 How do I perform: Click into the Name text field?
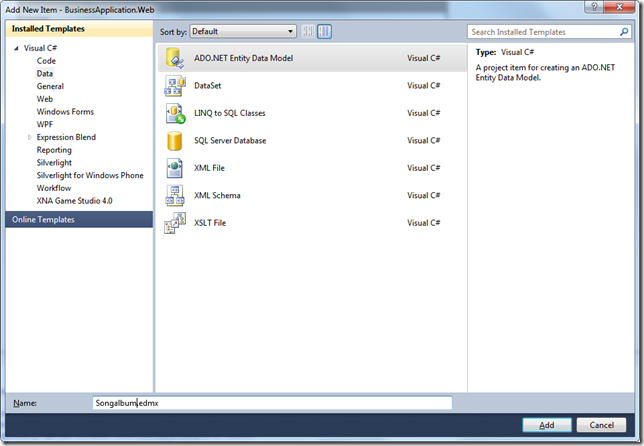point(272,403)
